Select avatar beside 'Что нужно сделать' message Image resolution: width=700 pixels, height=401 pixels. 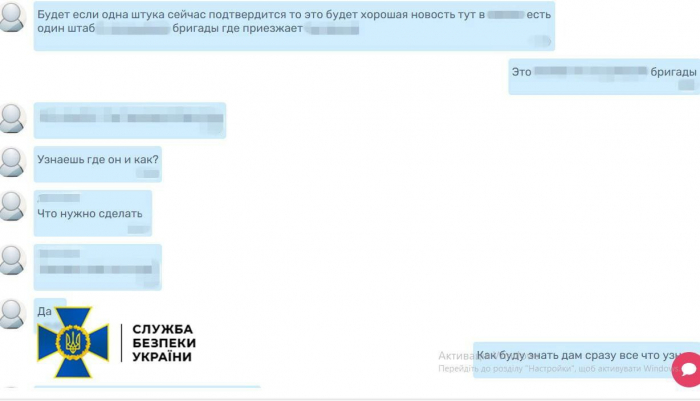click(12, 206)
